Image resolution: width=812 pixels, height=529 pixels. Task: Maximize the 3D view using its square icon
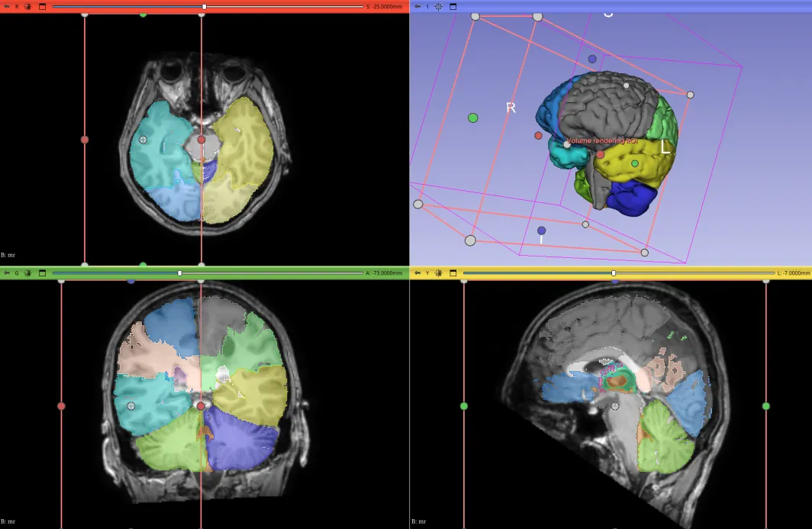pos(453,6)
